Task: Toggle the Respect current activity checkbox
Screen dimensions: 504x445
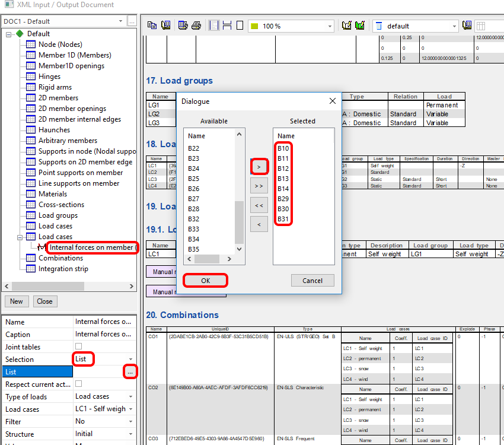Action: (x=78, y=384)
